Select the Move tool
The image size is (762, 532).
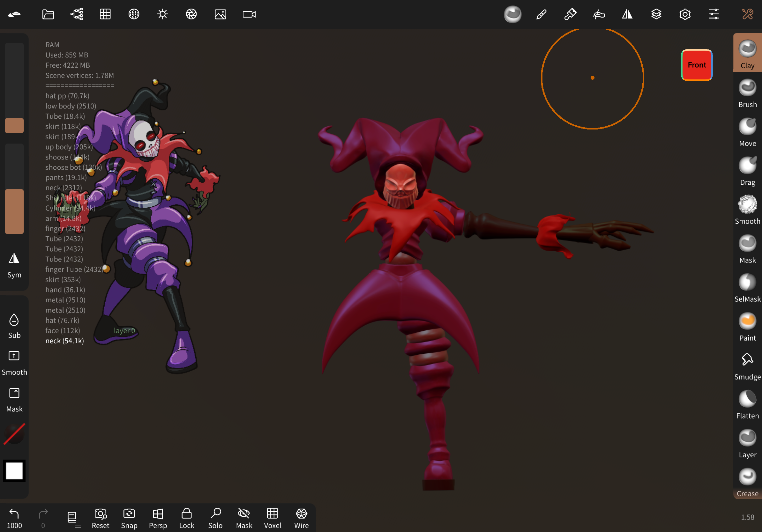click(747, 132)
